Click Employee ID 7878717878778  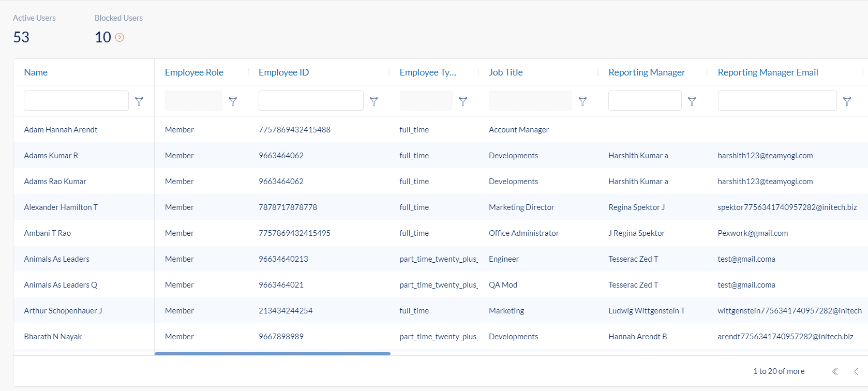[288, 207]
